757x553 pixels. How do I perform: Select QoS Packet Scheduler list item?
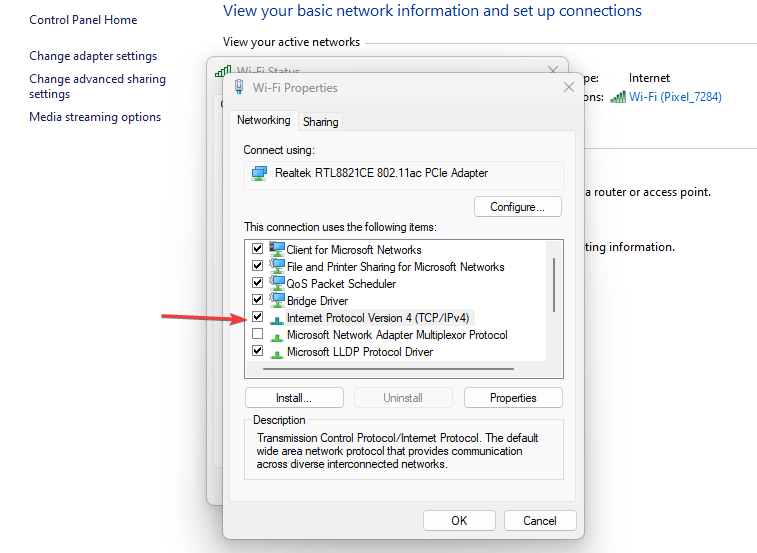coord(341,284)
